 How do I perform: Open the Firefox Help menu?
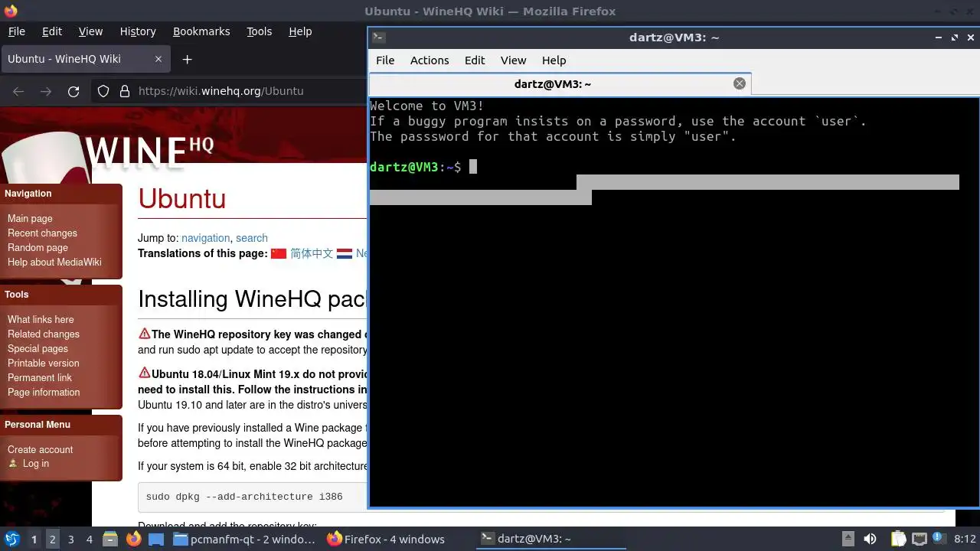[x=300, y=31]
